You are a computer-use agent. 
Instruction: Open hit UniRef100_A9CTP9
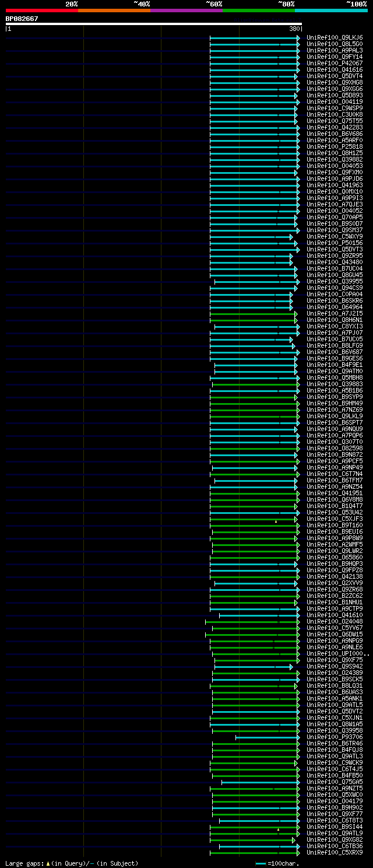point(335,609)
